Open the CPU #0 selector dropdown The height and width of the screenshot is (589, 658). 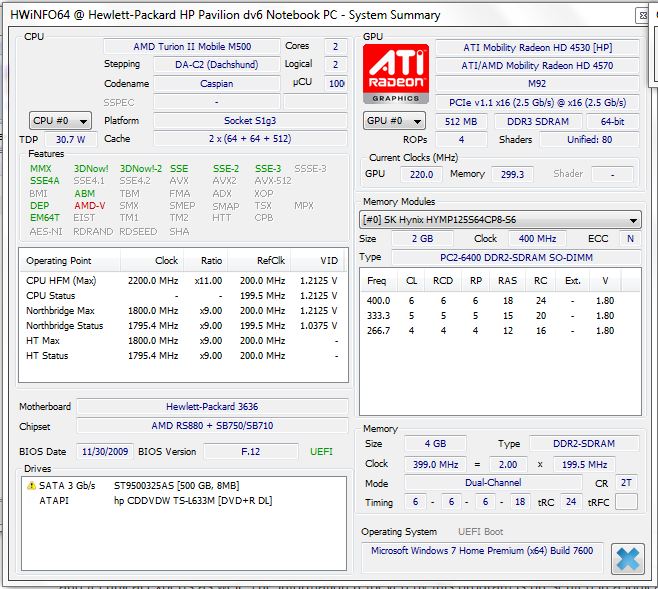60,121
